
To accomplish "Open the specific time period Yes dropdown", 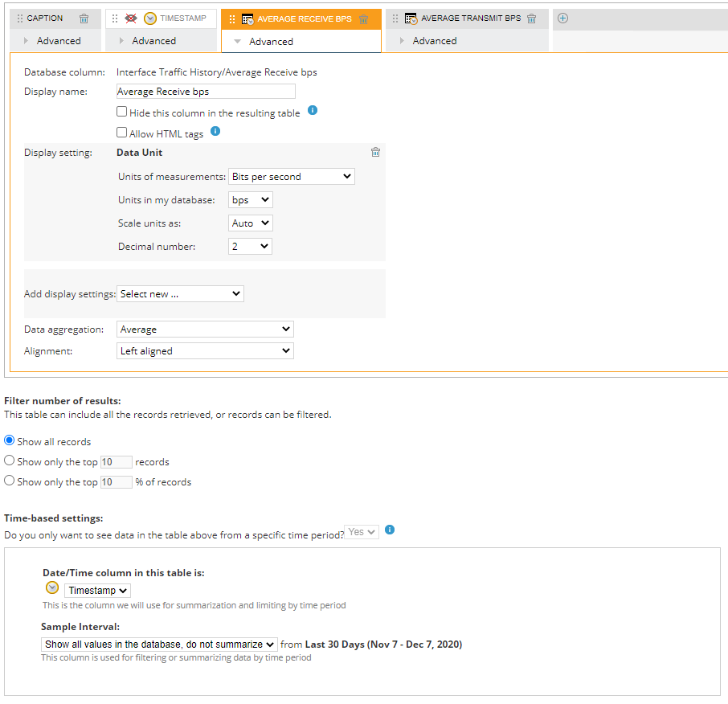I will coord(362,532).
